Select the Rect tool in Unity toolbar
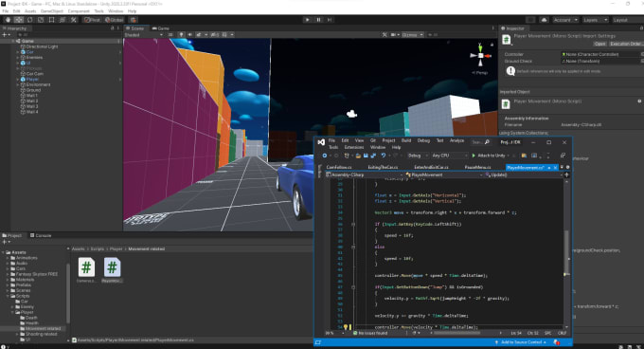The width and height of the screenshot is (644, 349). click(51, 20)
